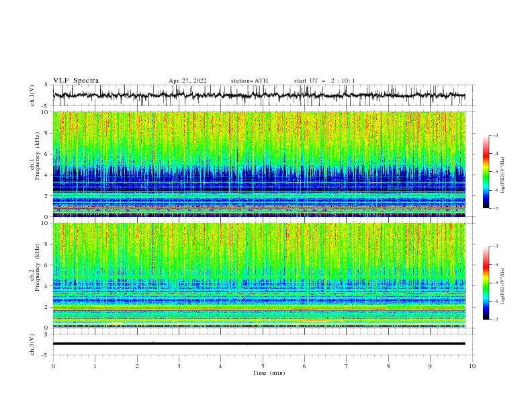Click the upper PSD color scale bar
The width and height of the screenshot is (532, 411).
click(x=486, y=172)
